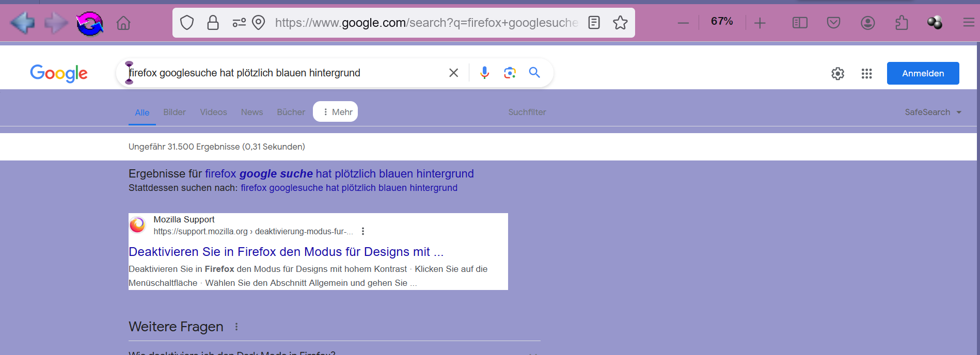Click the three-spheres extension icon
The width and height of the screenshot is (980, 355).
click(x=935, y=23)
